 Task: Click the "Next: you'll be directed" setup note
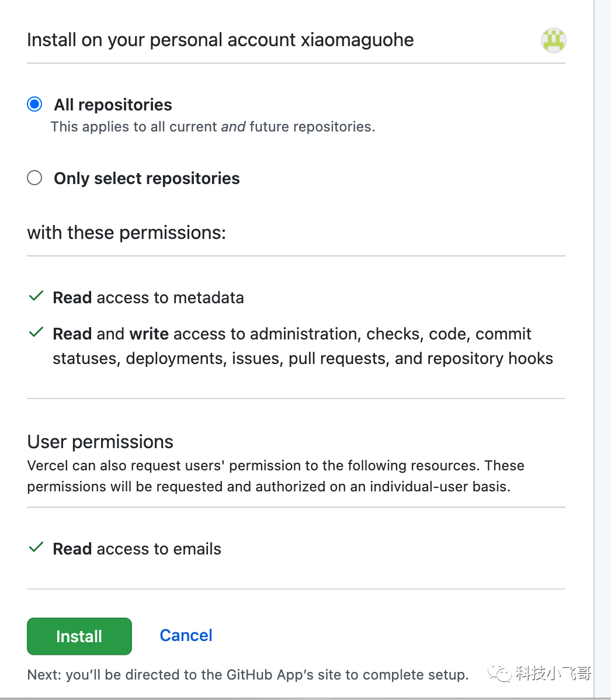pyautogui.click(x=248, y=675)
